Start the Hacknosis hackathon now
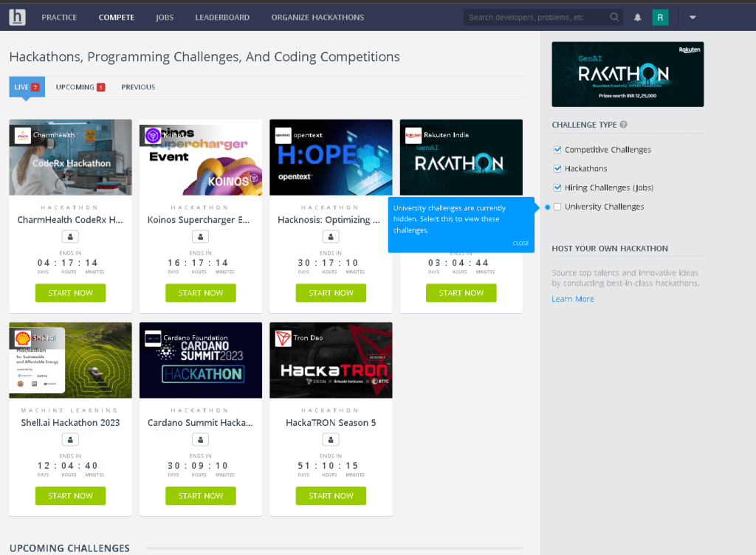Viewport: 756px width, 555px height. (331, 293)
